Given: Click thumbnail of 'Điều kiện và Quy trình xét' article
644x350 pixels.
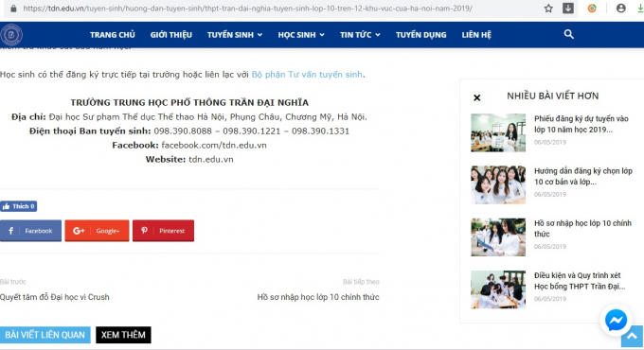Looking at the screenshot, I should [498, 289].
